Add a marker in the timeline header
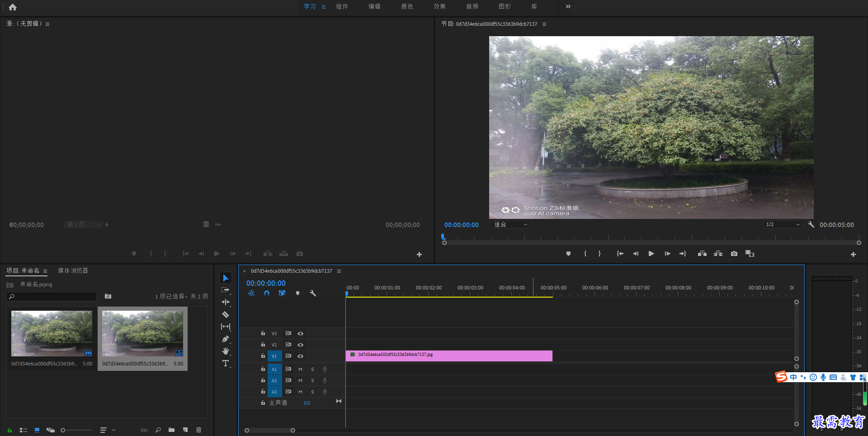The width and height of the screenshot is (868, 436). click(x=297, y=293)
